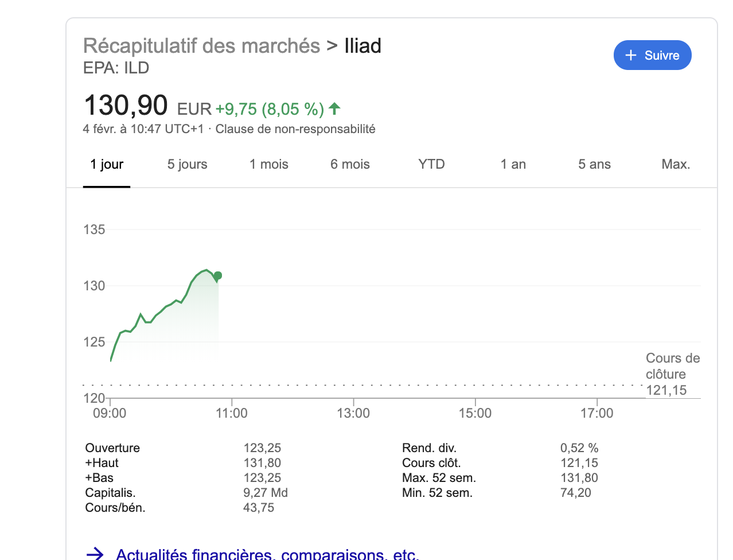Switch to the 1 an tab
This screenshot has height=560, width=733.
(513, 165)
